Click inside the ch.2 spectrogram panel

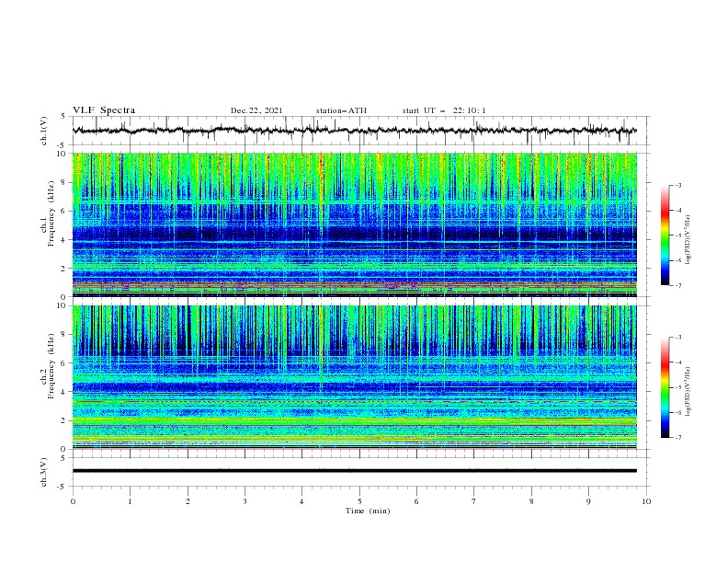(354, 377)
